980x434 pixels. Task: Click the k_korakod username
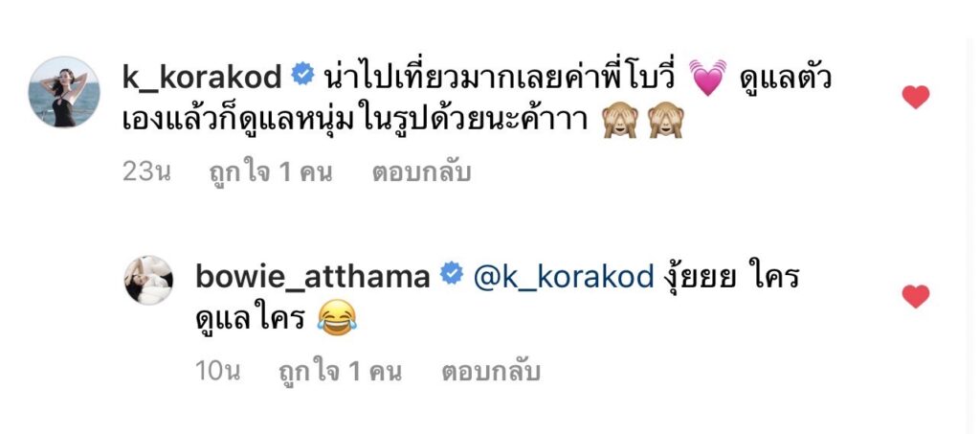click(203, 79)
